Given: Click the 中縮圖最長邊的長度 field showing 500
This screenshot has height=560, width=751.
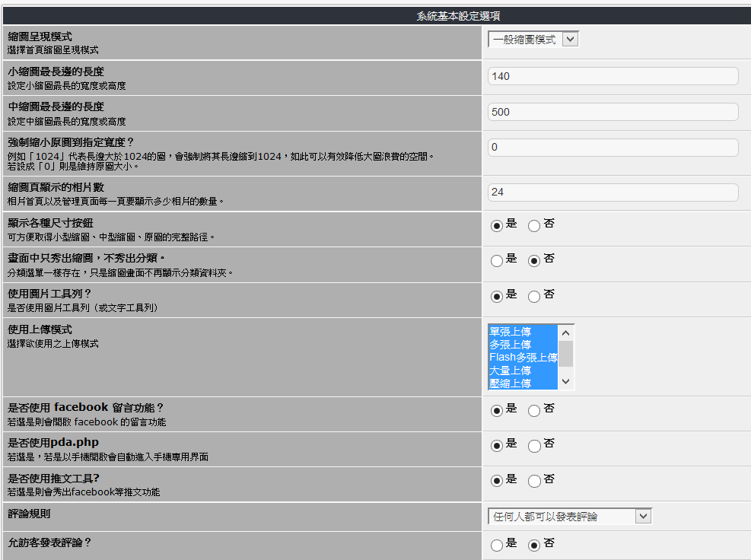Looking at the screenshot, I should 613,112.
